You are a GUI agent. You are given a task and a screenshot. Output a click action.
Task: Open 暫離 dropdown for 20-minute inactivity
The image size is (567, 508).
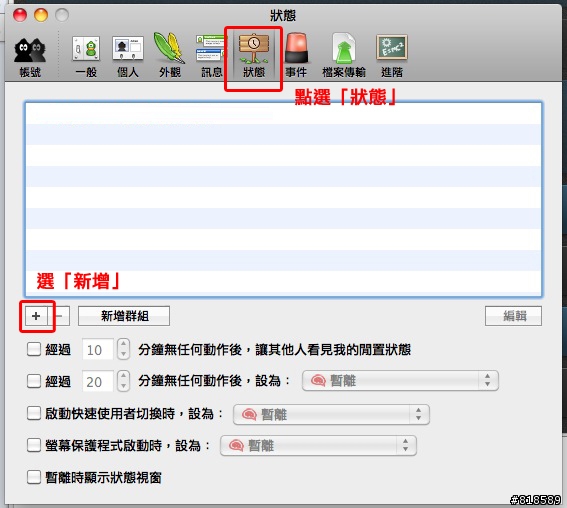point(400,380)
